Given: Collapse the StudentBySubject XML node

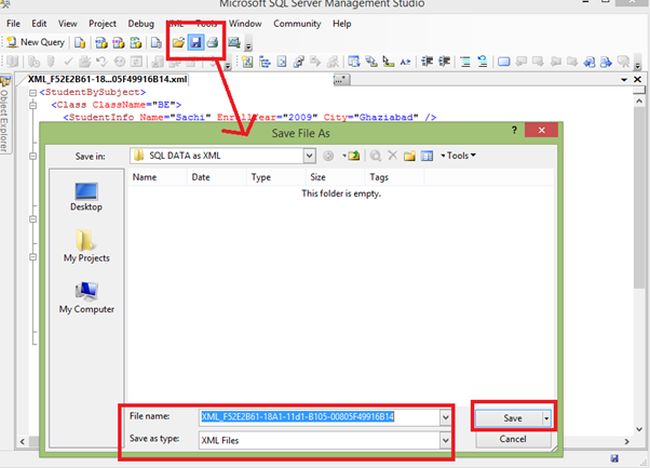Looking at the screenshot, I should pyautogui.click(x=33, y=92).
